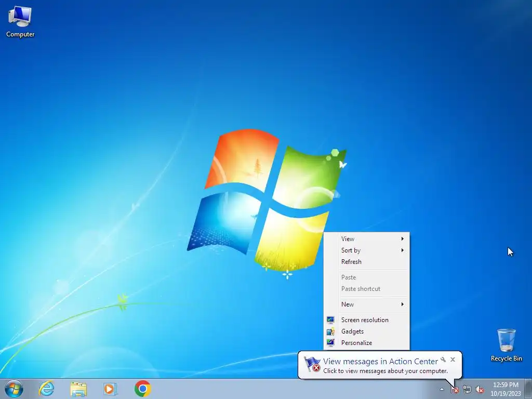Click the taskbar clock showing 12:59 PM
The width and height of the screenshot is (532, 399).
click(x=506, y=385)
